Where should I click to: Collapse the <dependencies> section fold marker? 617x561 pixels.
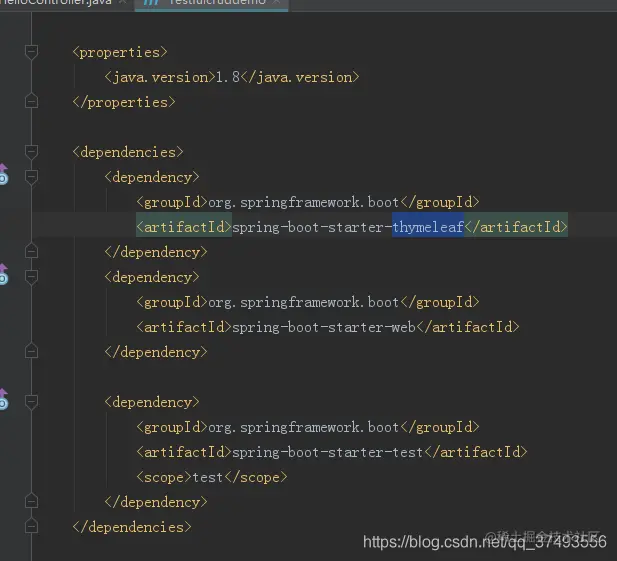coord(31,151)
